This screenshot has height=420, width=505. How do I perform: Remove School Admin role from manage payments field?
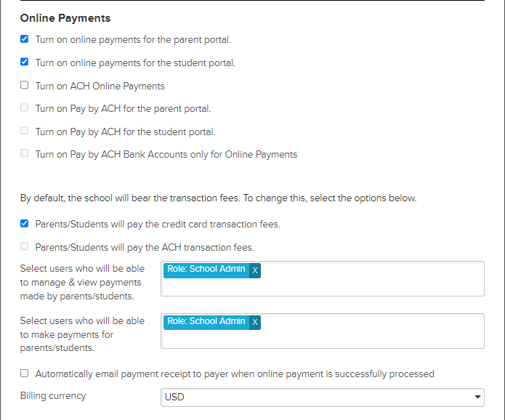255,270
